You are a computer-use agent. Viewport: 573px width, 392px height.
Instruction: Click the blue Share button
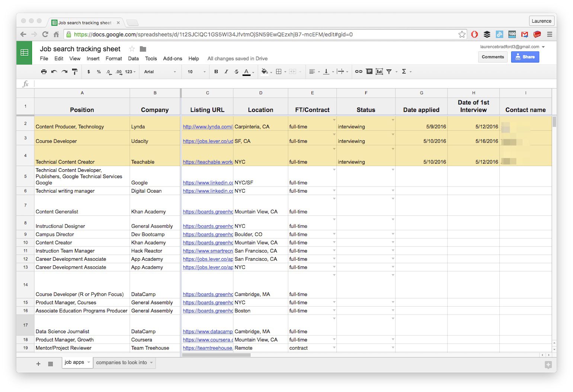(525, 57)
